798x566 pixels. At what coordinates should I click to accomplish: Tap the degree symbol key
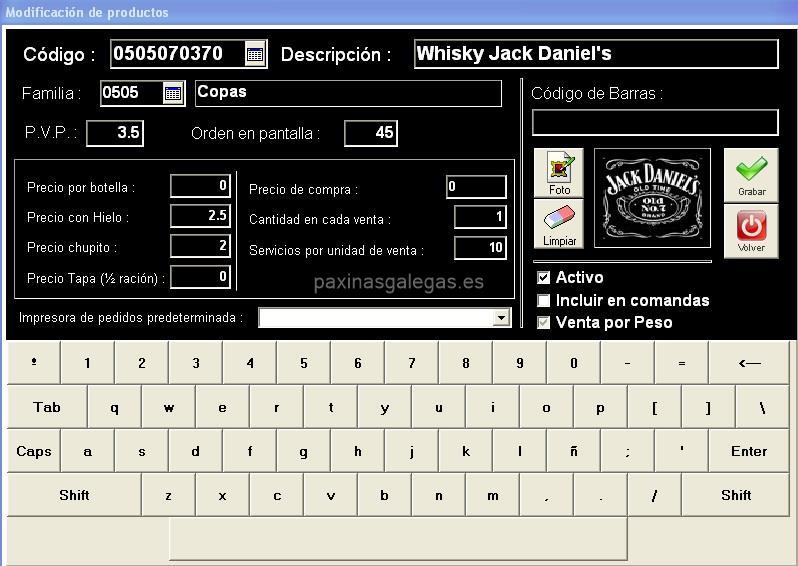[x=34, y=362]
